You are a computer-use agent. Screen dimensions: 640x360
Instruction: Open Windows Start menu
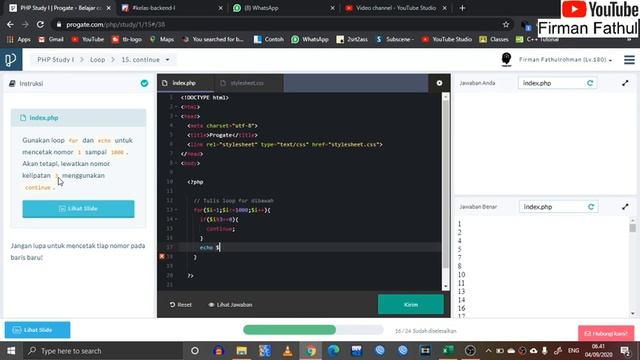(x=11, y=351)
